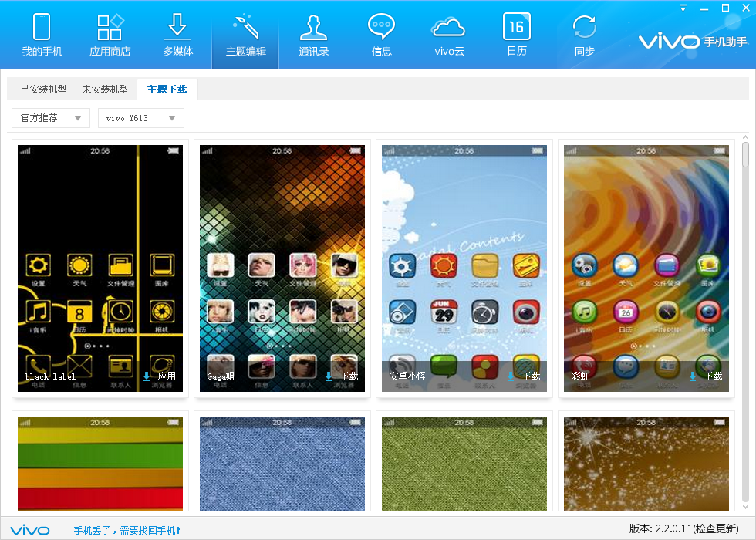
Task: Click 手机丢了,需要找回手机 link
Action: (x=127, y=531)
